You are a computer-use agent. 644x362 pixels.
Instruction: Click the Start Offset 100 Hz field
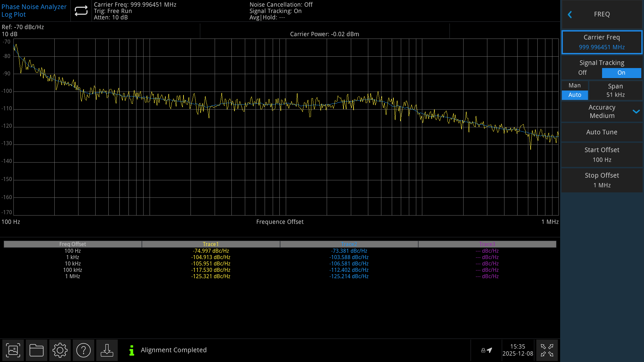pos(602,155)
